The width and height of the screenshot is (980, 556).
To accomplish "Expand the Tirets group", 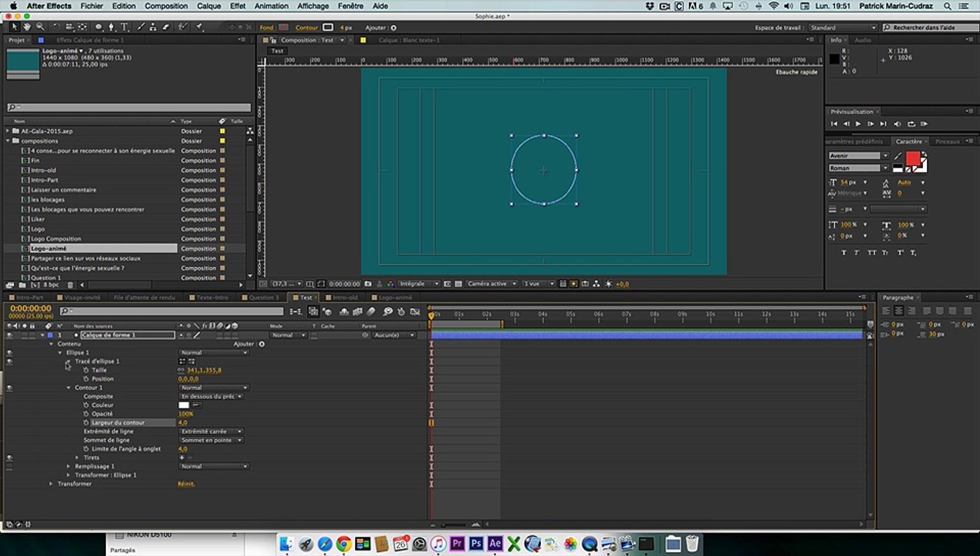I will pos(77,457).
